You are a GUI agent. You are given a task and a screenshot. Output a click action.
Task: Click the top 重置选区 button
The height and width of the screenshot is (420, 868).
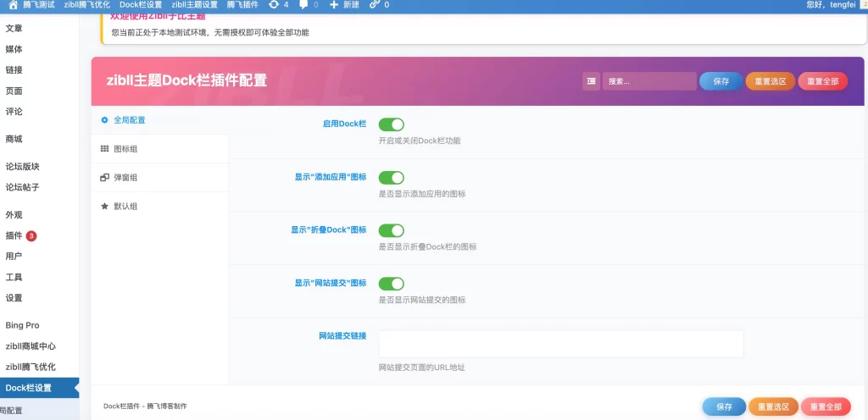coord(770,81)
